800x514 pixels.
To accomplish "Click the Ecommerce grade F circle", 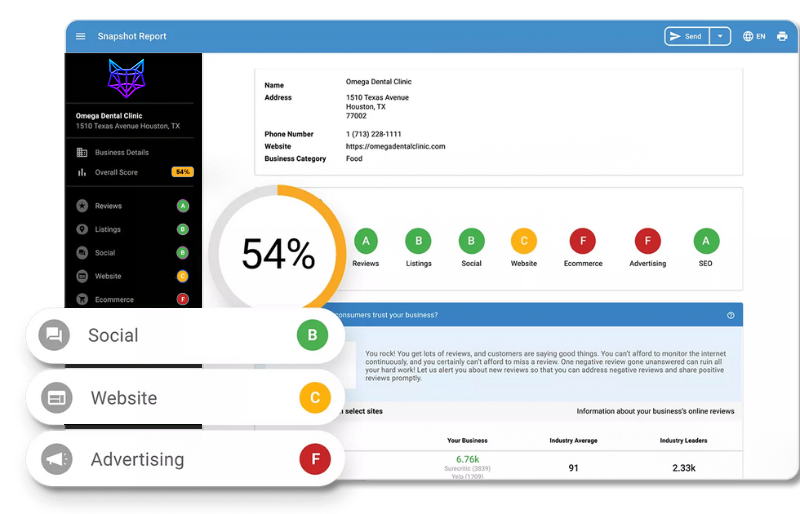I will [583, 241].
